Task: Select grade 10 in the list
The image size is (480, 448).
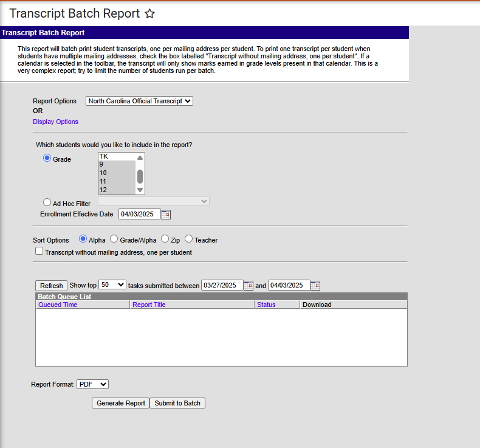Action: (x=117, y=173)
